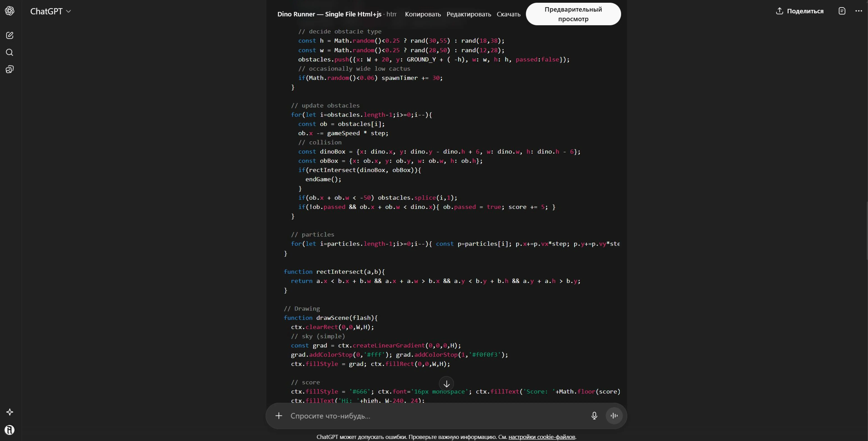Viewport: 868px width, 441px height.
Task: Click the Спросите что-нибудь message field
Action: (x=438, y=416)
